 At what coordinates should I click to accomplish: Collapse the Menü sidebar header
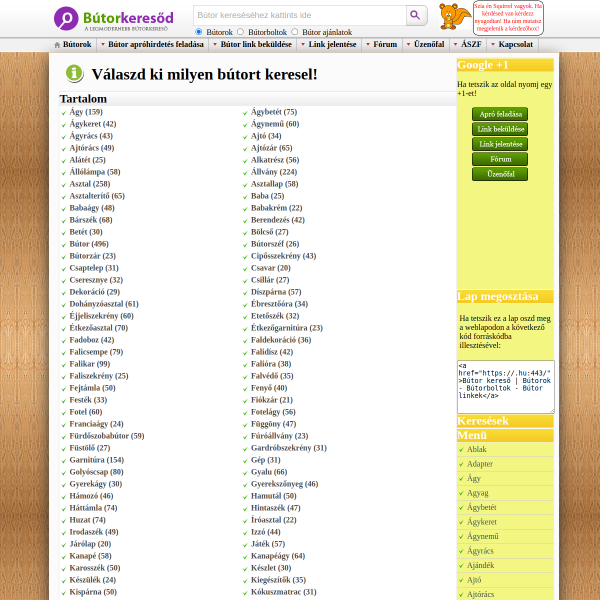point(505,435)
